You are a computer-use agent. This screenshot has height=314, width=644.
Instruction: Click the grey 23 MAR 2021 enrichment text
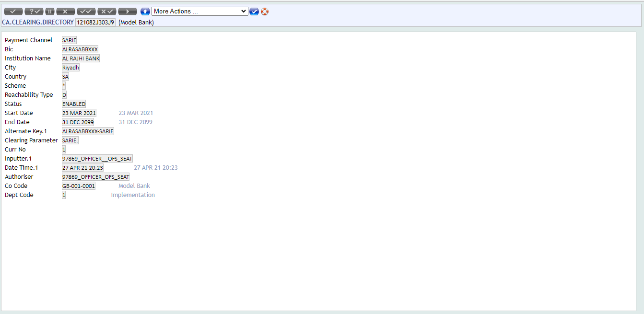click(x=136, y=113)
